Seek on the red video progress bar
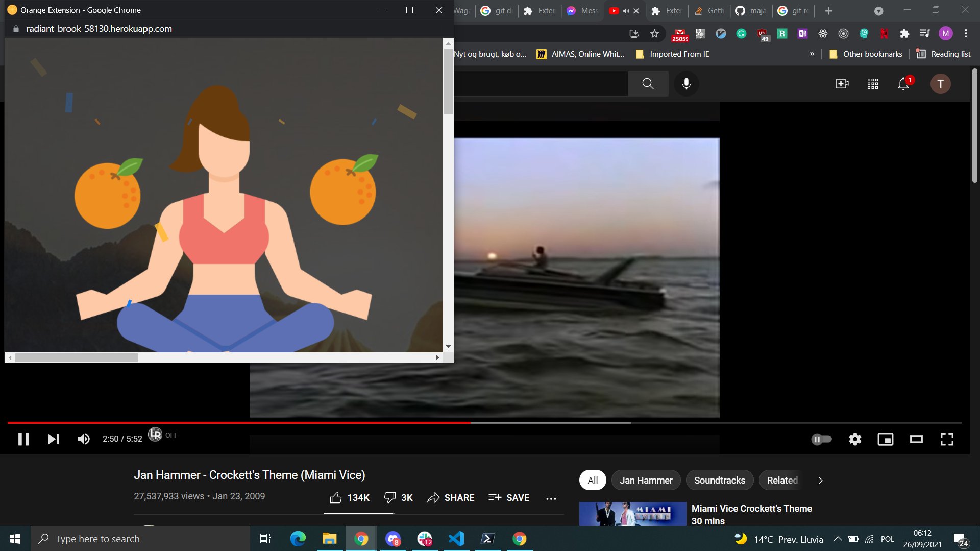Screen dimensions: 980x551 click(239, 422)
